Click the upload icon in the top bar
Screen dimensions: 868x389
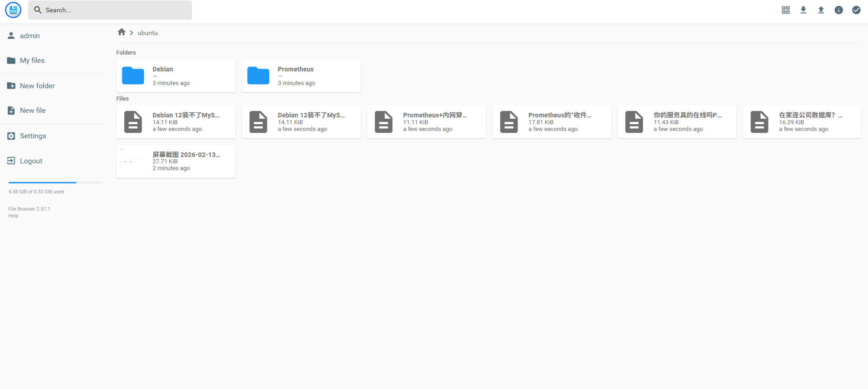(x=821, y=10)
